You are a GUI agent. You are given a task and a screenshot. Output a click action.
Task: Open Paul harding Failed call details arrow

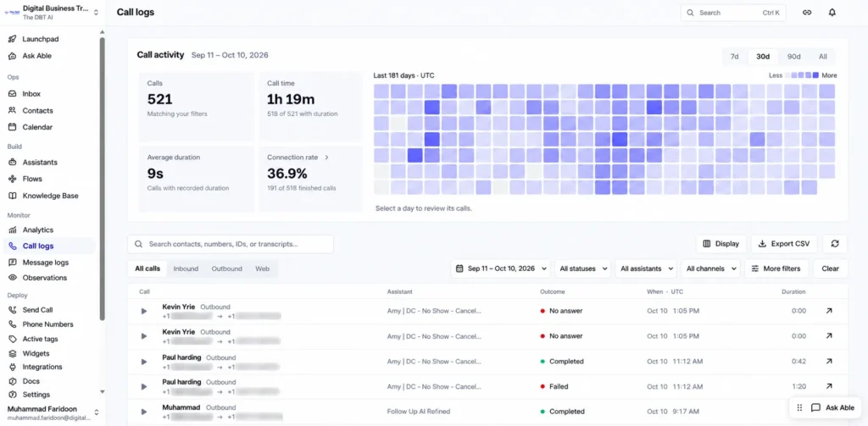(829, 387)
